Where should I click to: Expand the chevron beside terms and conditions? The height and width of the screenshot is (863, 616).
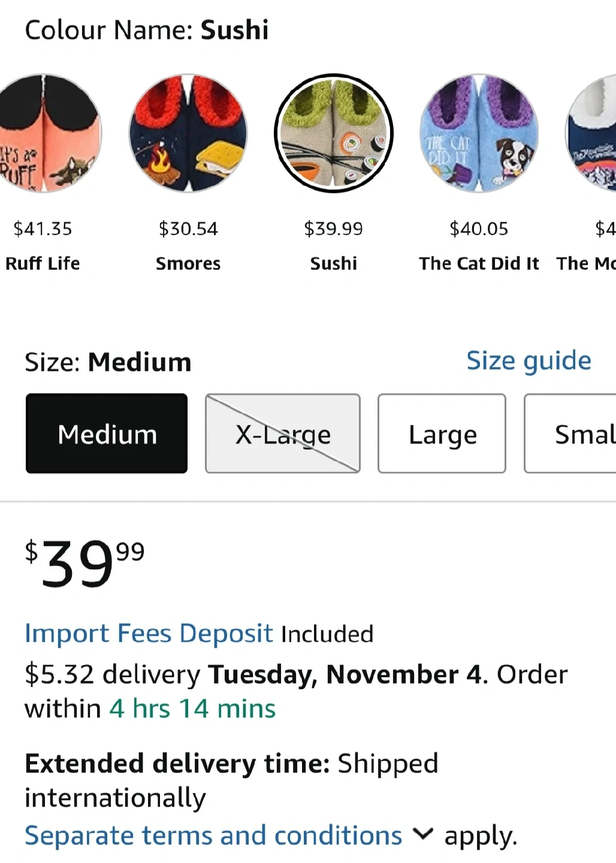pos(423,834)
